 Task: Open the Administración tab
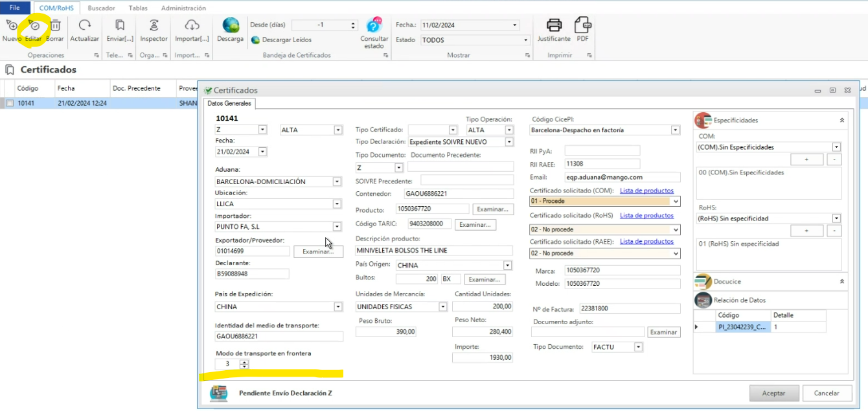[x=183, y=8]
